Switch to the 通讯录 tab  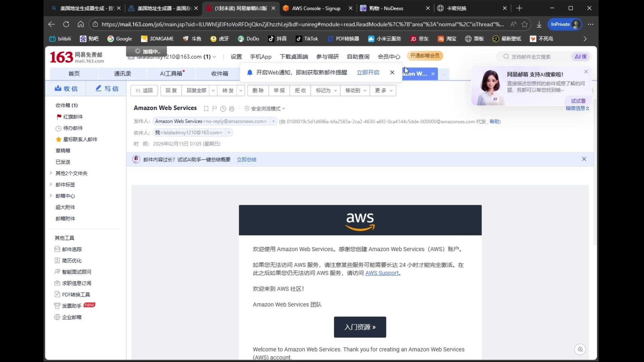[x=123, y=74]
